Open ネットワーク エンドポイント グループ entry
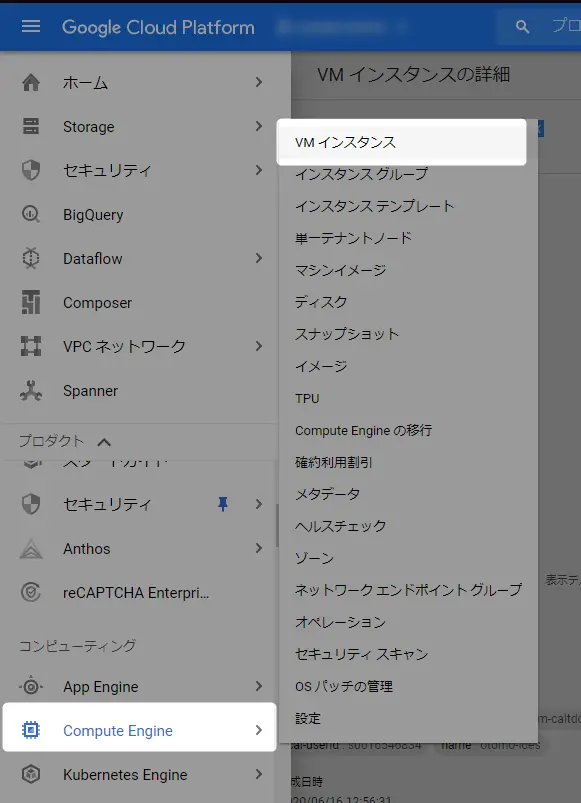 coord(408,590)
